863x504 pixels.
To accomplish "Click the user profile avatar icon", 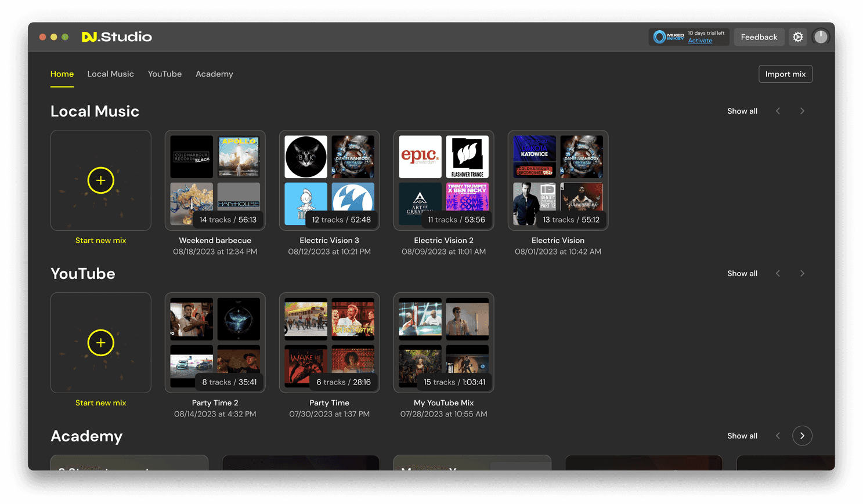I will [821, 37].
